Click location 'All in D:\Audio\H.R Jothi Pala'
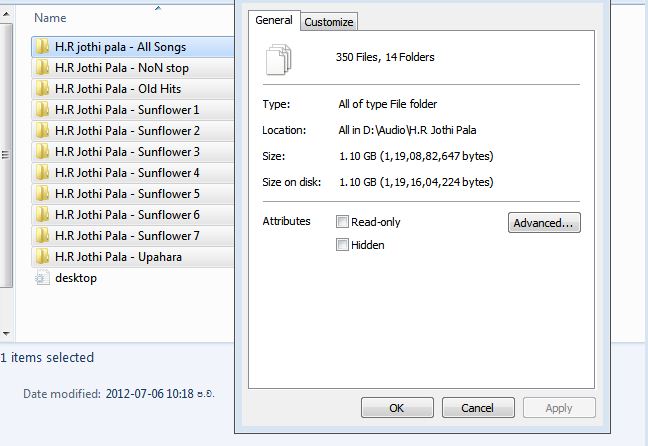Image resolution: width=648 pixels, height=446 pixels. click(407, 130)
